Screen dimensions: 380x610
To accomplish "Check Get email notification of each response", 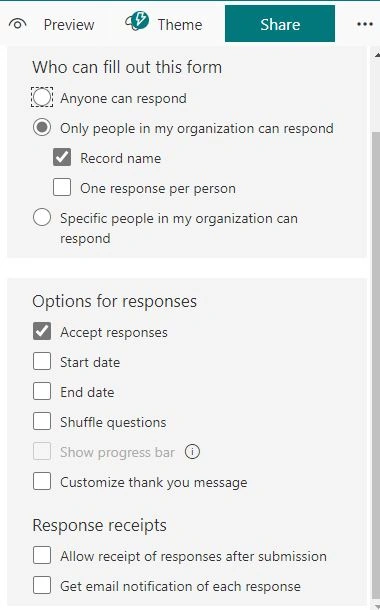I will [42, 585].
